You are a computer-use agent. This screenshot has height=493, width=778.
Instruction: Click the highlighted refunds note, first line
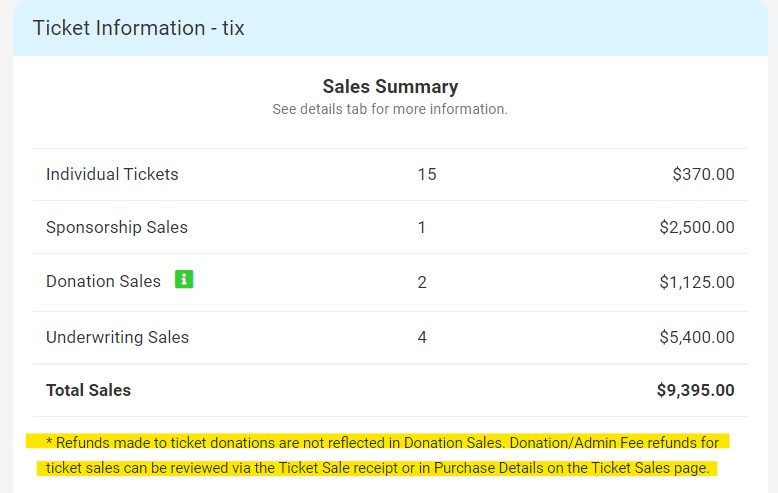[x=382, y=442]
